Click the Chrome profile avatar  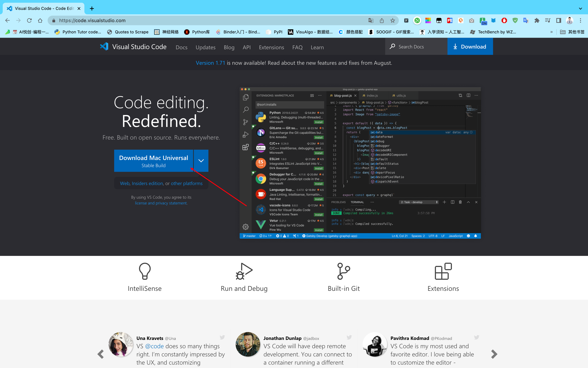(x=569, y=20)
